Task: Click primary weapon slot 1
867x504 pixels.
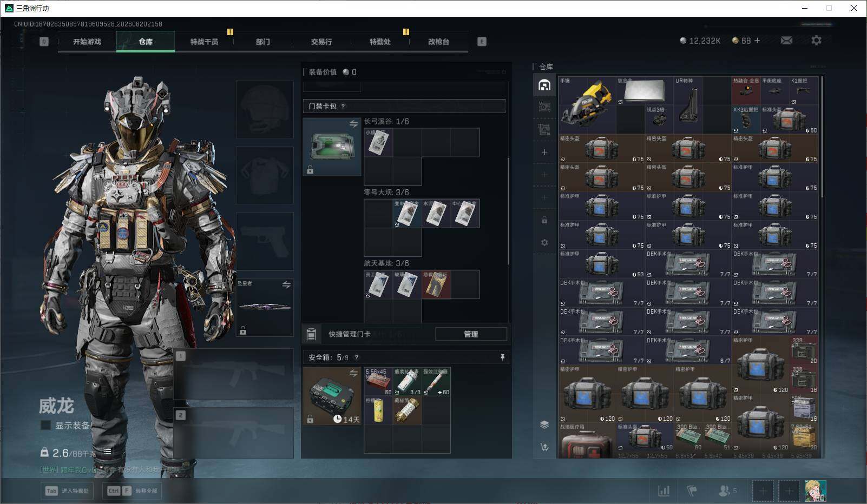Action: tap(234, 374)
